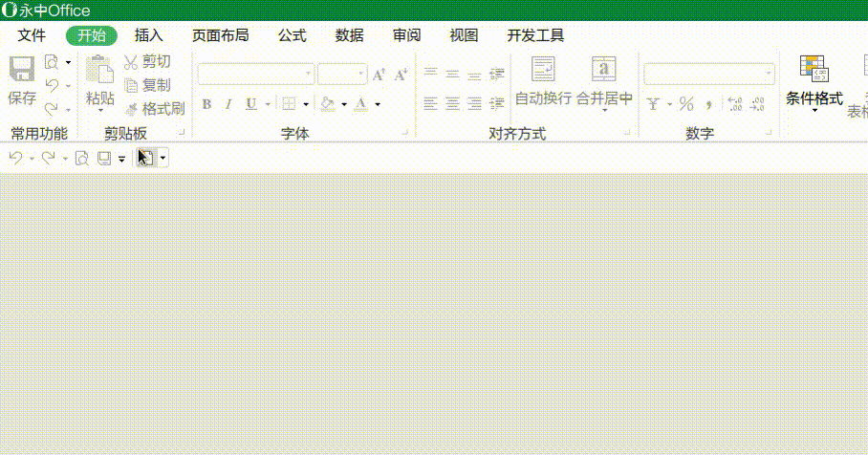Click print preview icon in 常用功能 group
Viewport: 868px width, 455px height.
click(x=52, y=62)
